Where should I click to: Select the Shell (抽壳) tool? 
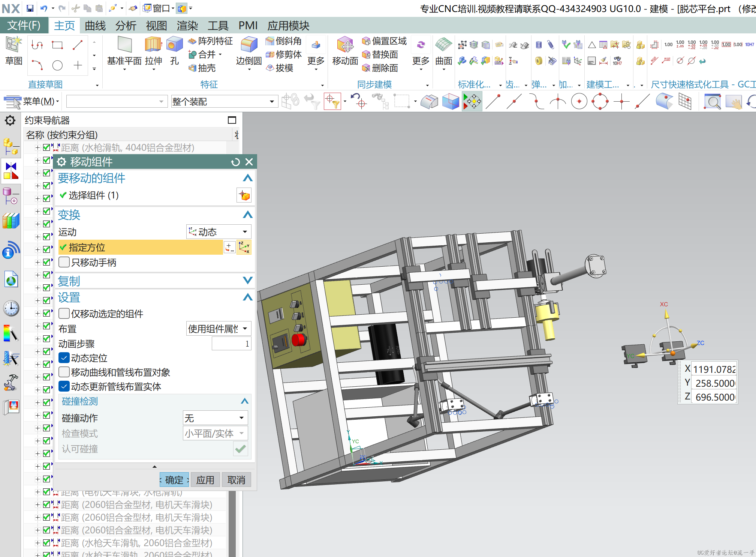click(202, 68)
